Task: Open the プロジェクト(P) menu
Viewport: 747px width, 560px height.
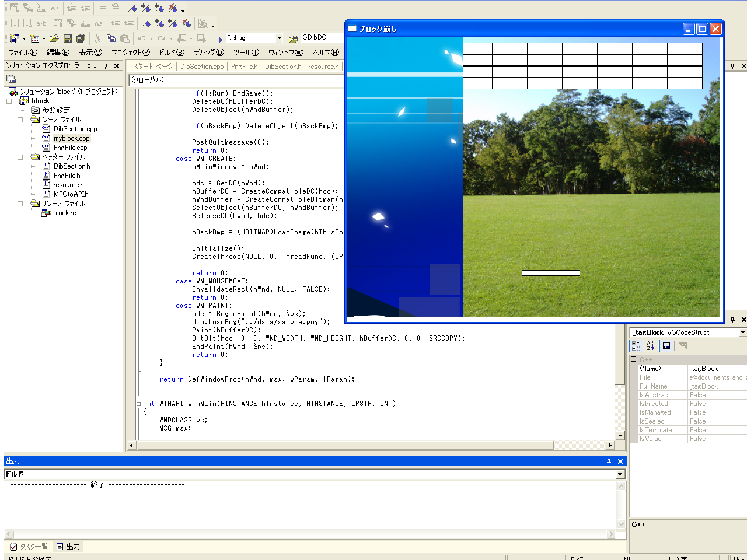Action: [131, 52]
